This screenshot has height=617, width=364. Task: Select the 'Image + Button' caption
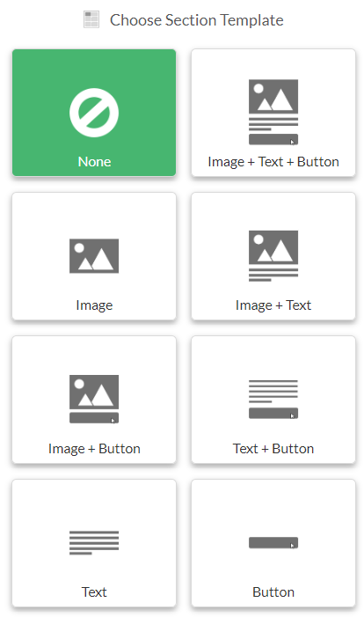pos(94,449)
